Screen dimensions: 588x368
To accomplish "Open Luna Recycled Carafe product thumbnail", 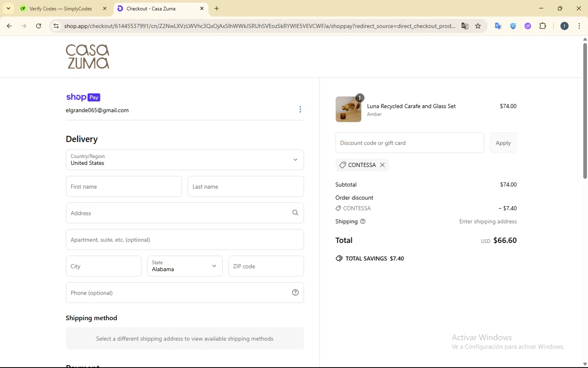I will coord(348,109).
